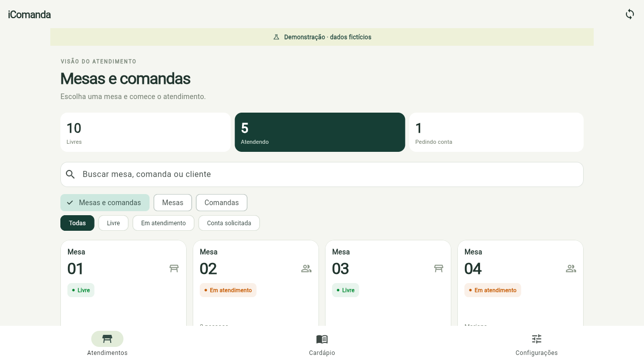Click 'Em atendimento' badge on Mesa 04
The image size is (644, 362).
(493, 290)
